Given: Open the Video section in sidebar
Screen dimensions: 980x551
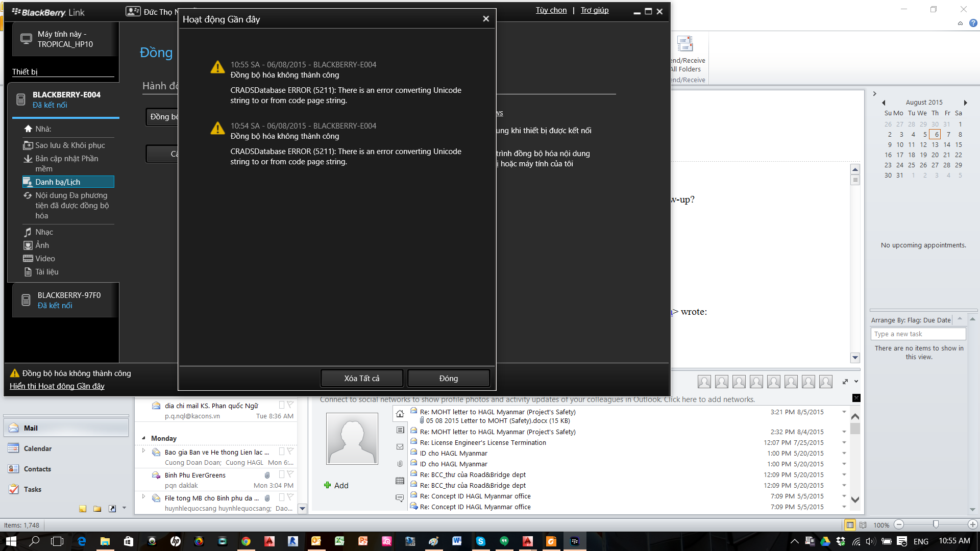Looking at the screenshot, I should pyautogui.click(x=45, y=259).
